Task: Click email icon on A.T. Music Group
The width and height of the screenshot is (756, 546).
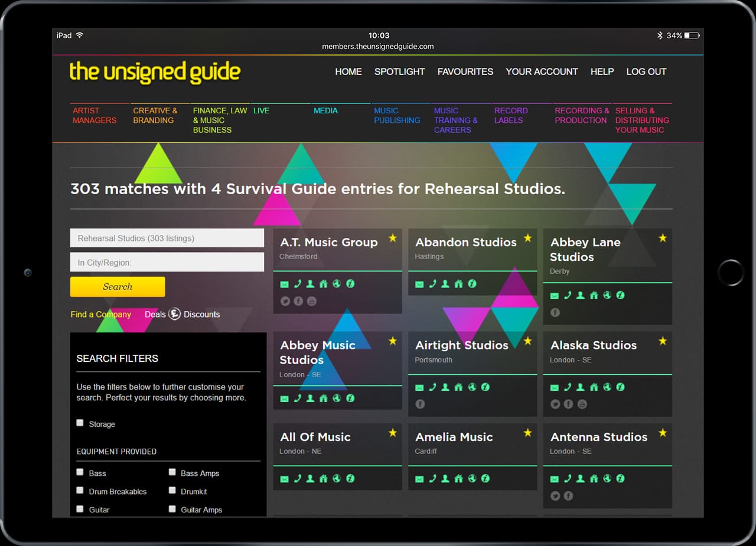Action: (285, 284)
